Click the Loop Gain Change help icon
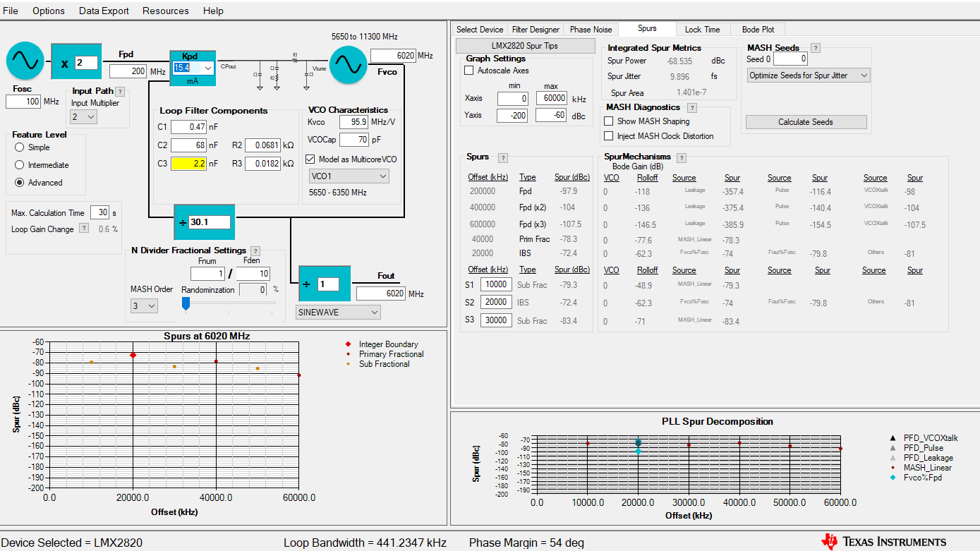The height and width of the screenshot is (551, 980). (84, 229)
